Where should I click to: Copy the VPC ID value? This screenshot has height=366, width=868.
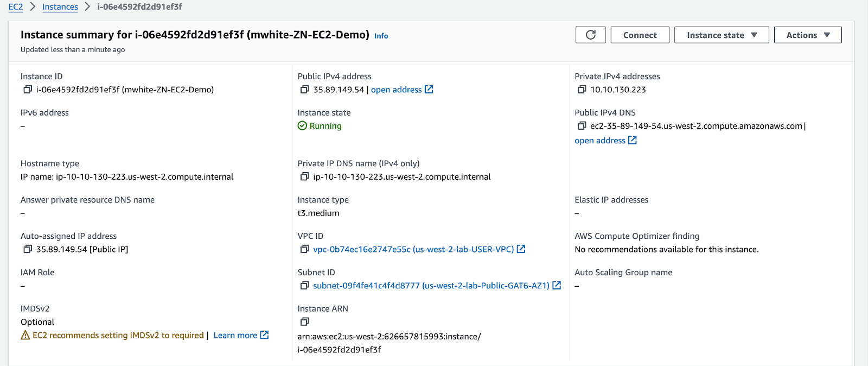coord(304,249)
